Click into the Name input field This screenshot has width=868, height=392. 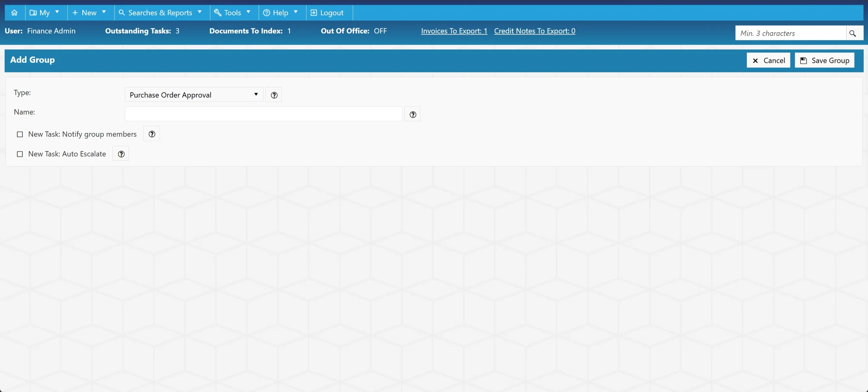click(264, 114)
